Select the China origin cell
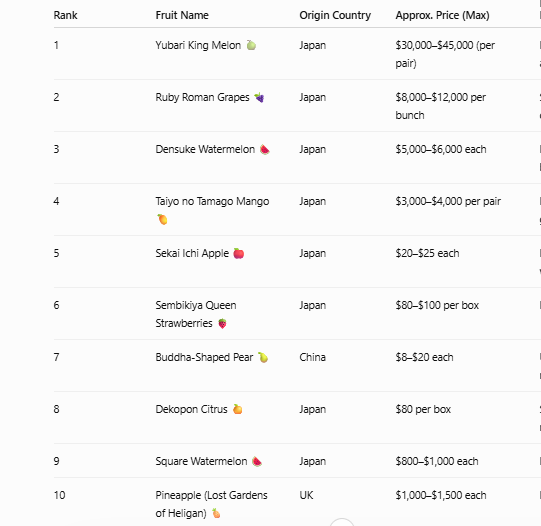This screenshot has width=541, height=526. pos(313,357)
